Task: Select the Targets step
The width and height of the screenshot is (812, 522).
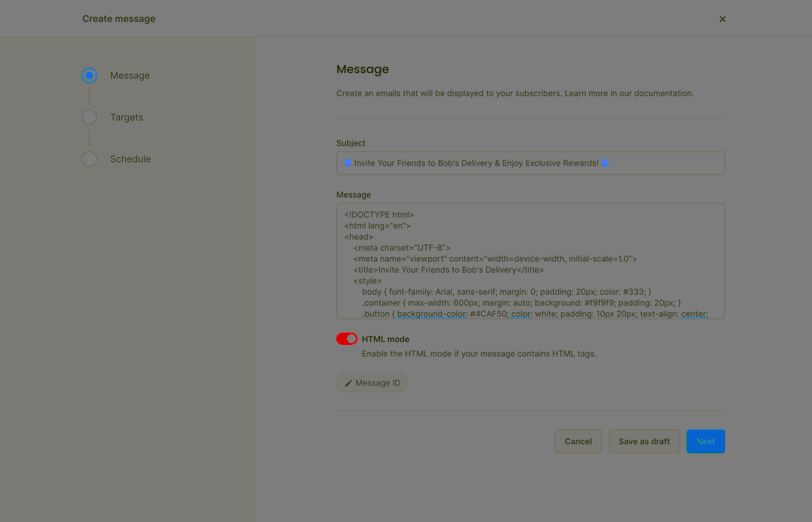Action: [x=126, y=117]
